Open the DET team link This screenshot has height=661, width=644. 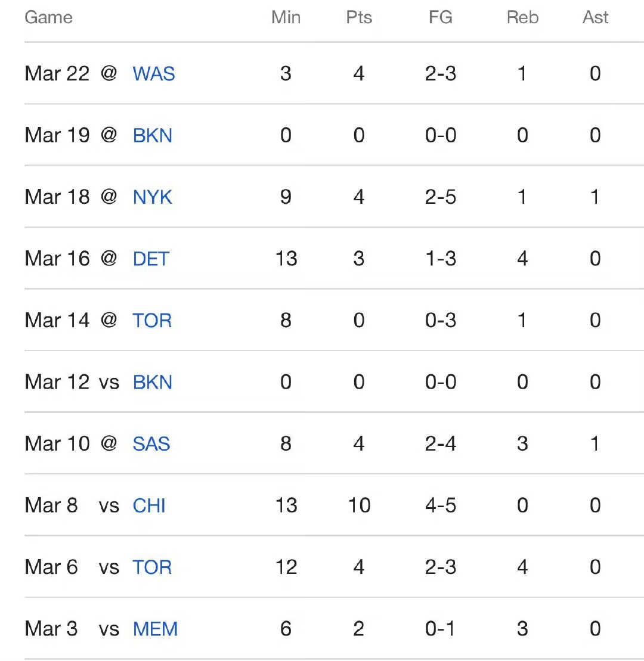(151, 259)
